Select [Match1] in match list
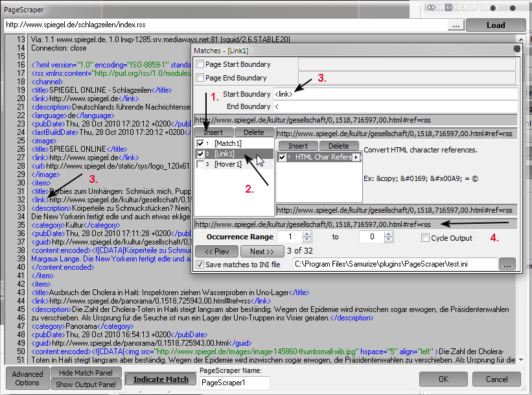This screenshot has height=395, width=532. (228, 143)
